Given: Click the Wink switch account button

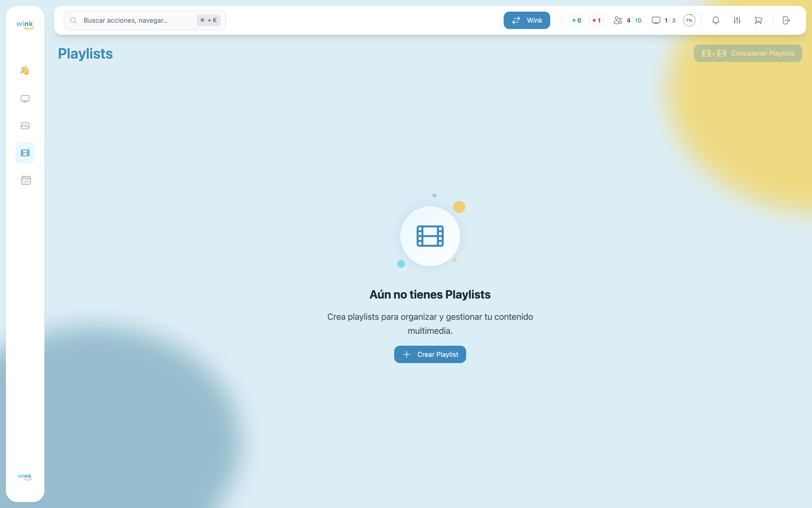Looking at the screenshot, I should coord(526,20).
